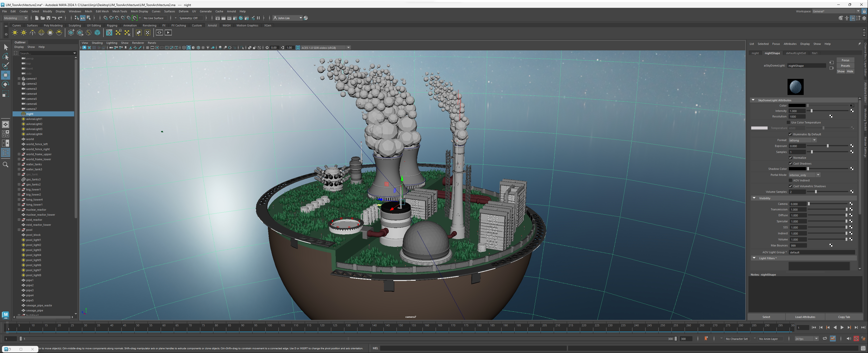Open the Arnold menu in menu bar
The image size is (868, 353).
click(x=231, y=11)
